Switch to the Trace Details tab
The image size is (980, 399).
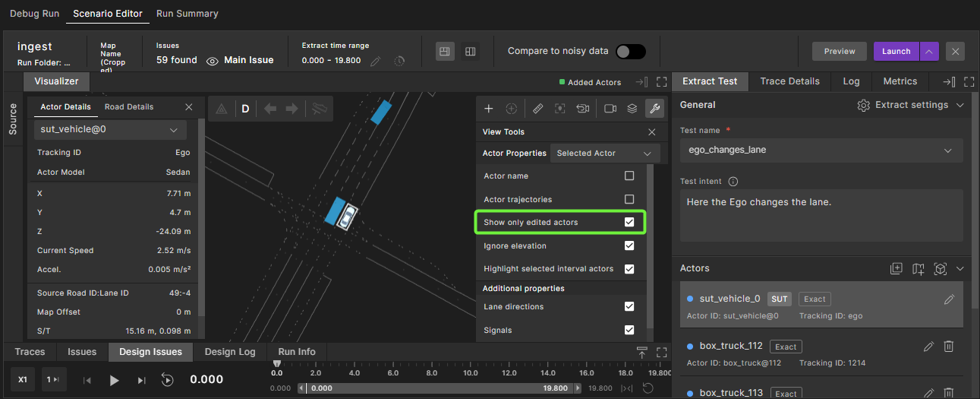tap(789, 81)
